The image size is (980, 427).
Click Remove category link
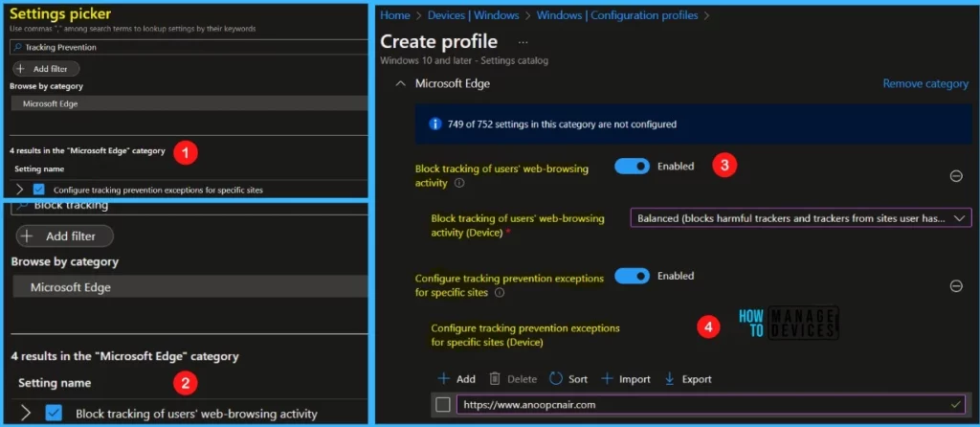click(925, 83)
